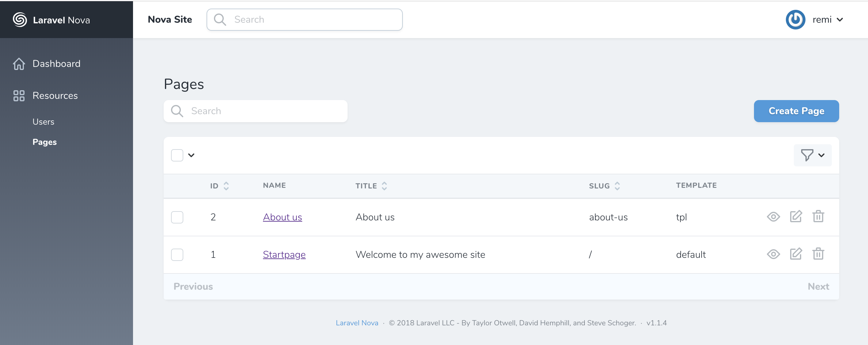Click remi's user avatar icon
Screen dimensions: 868x345
tap(796, 20)
